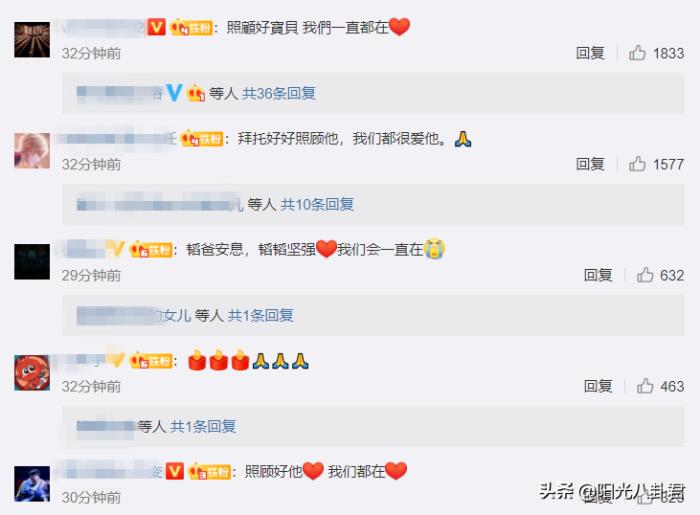700x515 pixels.
Task: Like the comment with 632 likes
Action: pyautogui.click(x=645, y=275)
